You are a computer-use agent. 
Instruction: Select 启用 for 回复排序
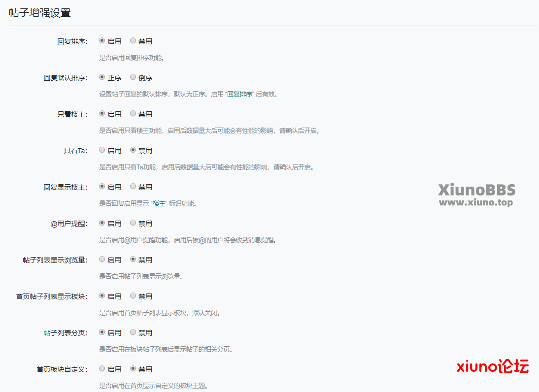click(x=102, y=41)
